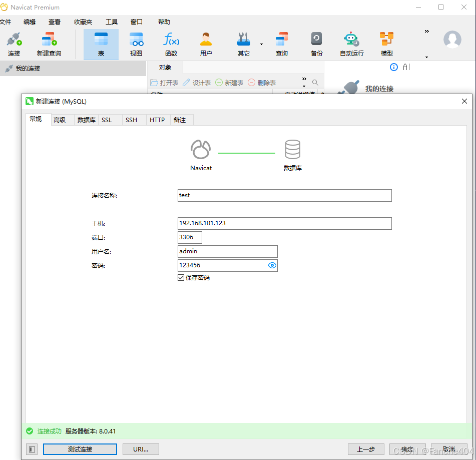Focus the 用户名 field containing admin
This screenshot has width=476, height=460.
click(x=227, y=251)
